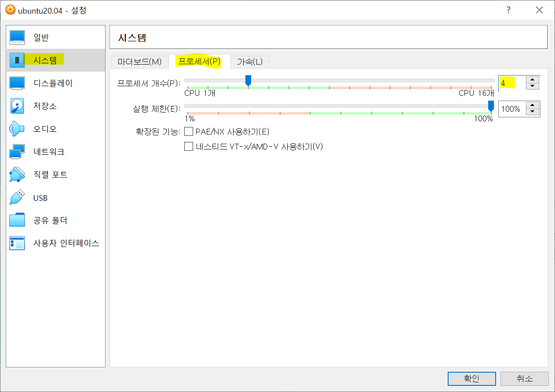Image resolution: width=555 pixels, height=392 pixels.
Task: Open the 저장소 disk icon
Action: coord(17,106)
